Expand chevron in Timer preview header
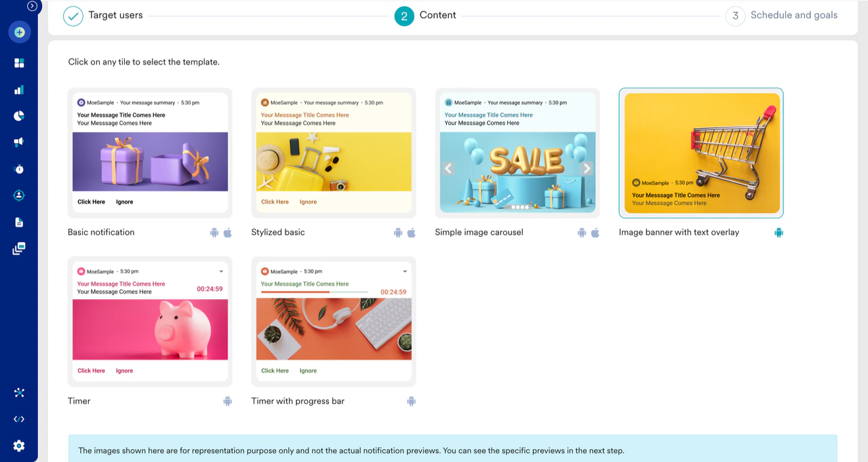The height and width of the screenshot is (462, 868). [x=221, y=271]
